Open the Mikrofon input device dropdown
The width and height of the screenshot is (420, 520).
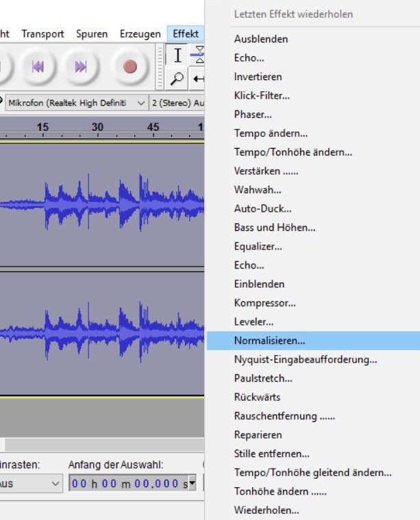point(77,103)
